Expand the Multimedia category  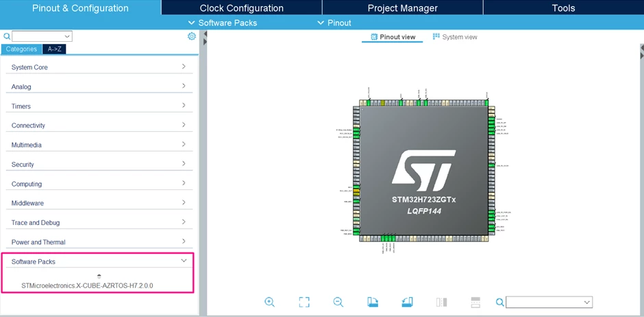coord(99,145)
